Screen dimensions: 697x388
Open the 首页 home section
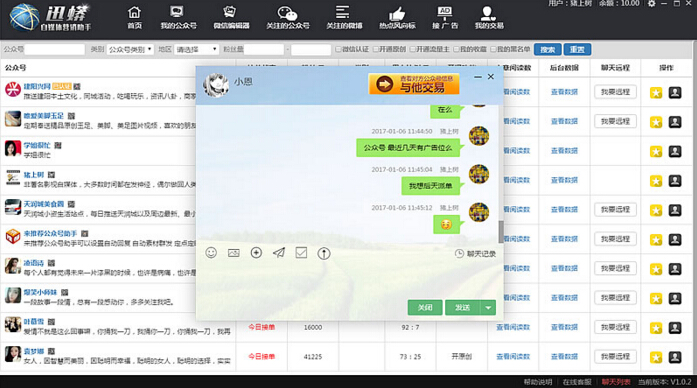point(134,18)
